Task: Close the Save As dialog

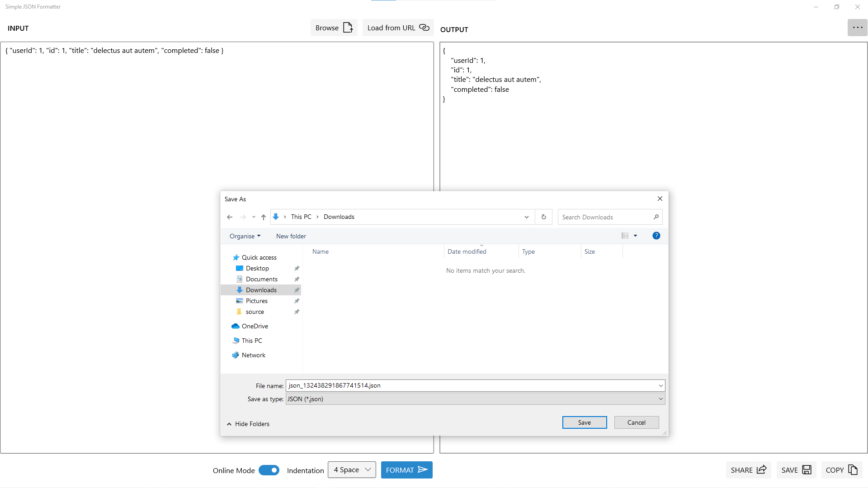Action: coord(660,199)
